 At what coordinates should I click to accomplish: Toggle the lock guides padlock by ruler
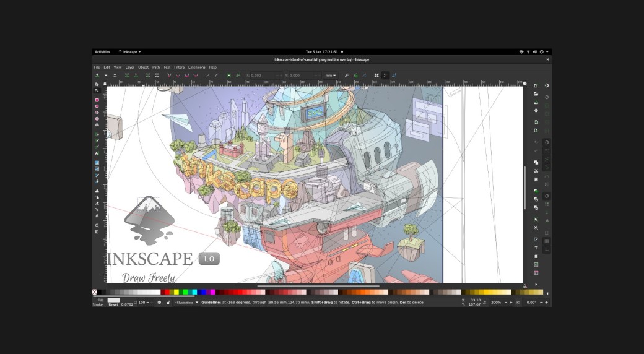[x=105, y=84]
